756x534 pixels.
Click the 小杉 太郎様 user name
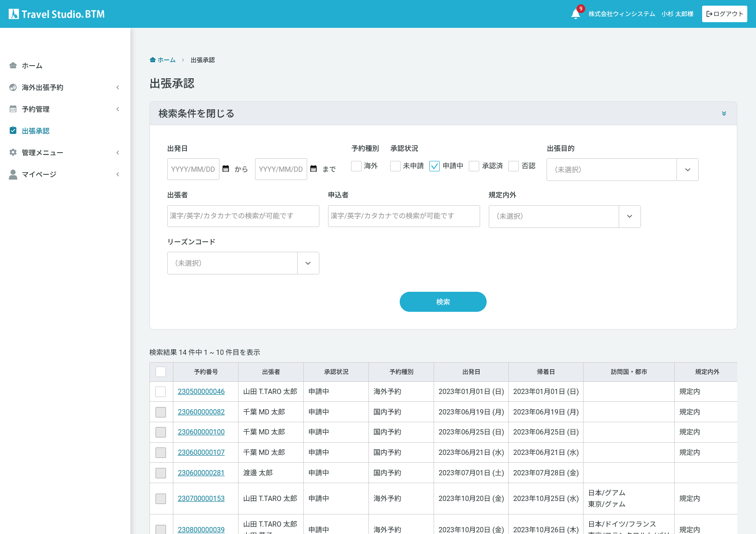coord(677,14)
